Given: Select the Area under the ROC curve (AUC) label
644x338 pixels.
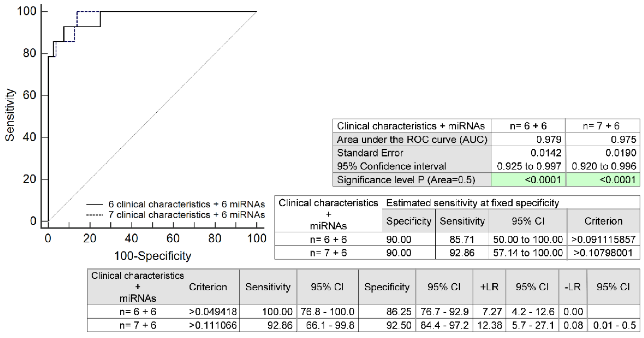Looking at the screenshot, I should (412, 140).
